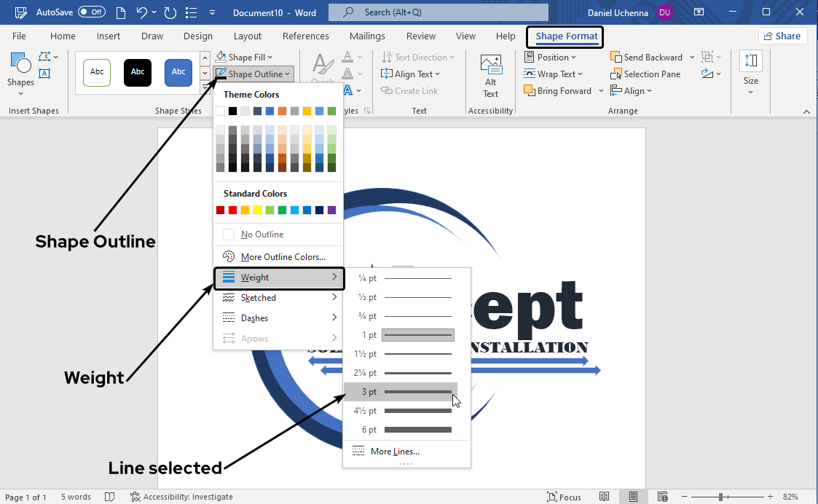
Task: Toggle the AutoSave switch
Action: click(92, 12)
